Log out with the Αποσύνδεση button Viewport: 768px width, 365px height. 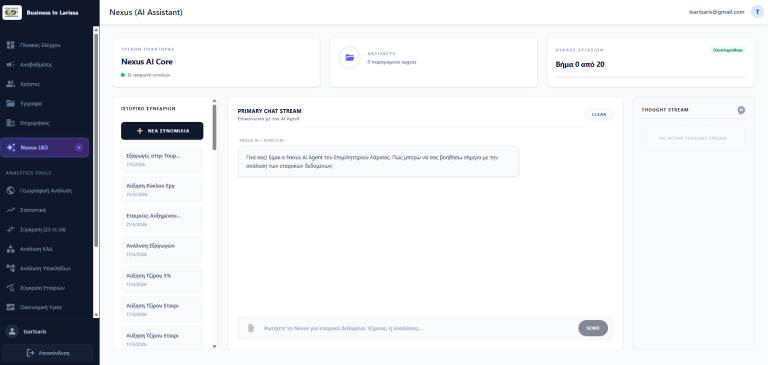point(48,353)
